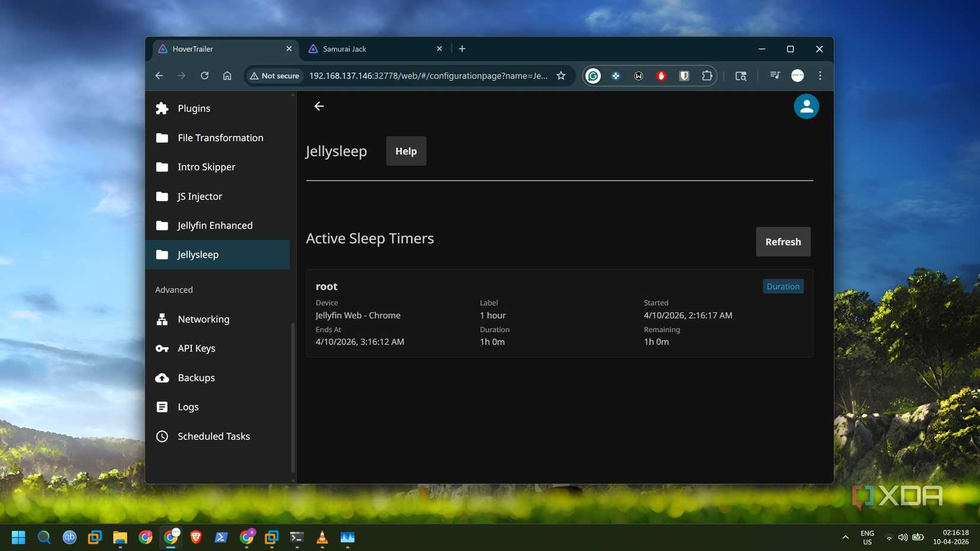The height and width of the screenshot is (551, 980).
Task: Open API Keys page
Action: (x=217, y=348)
